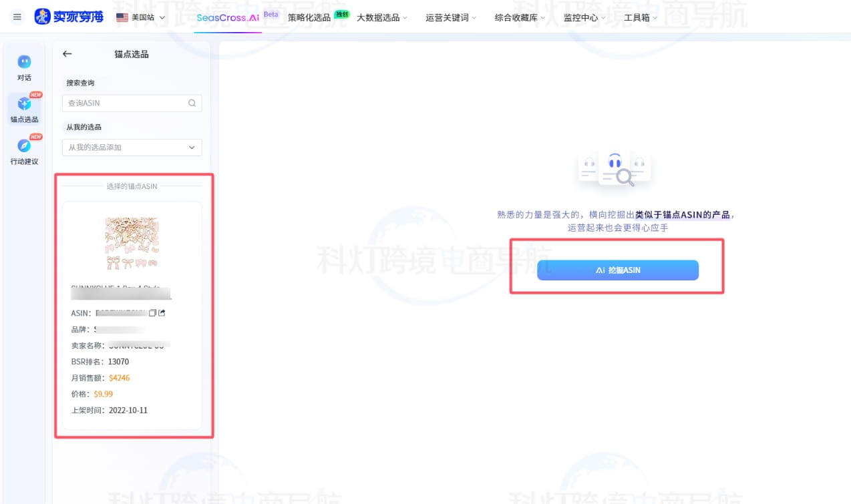
Task: Open ASIN external link icon
Action: pos(162,312)
